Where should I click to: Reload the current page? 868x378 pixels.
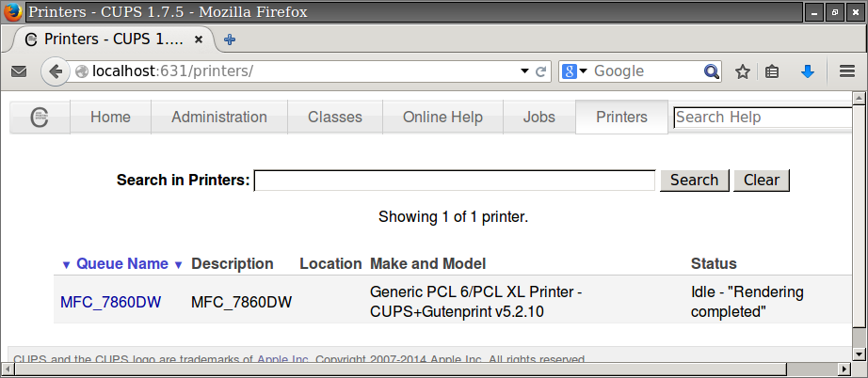541,71
